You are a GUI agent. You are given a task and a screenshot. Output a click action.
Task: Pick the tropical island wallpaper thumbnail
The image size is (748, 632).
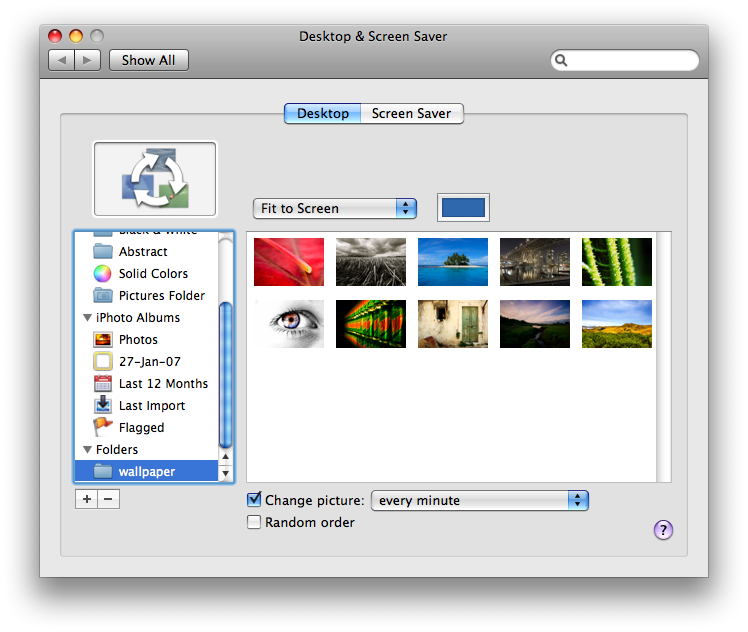[x=452, y=262]
